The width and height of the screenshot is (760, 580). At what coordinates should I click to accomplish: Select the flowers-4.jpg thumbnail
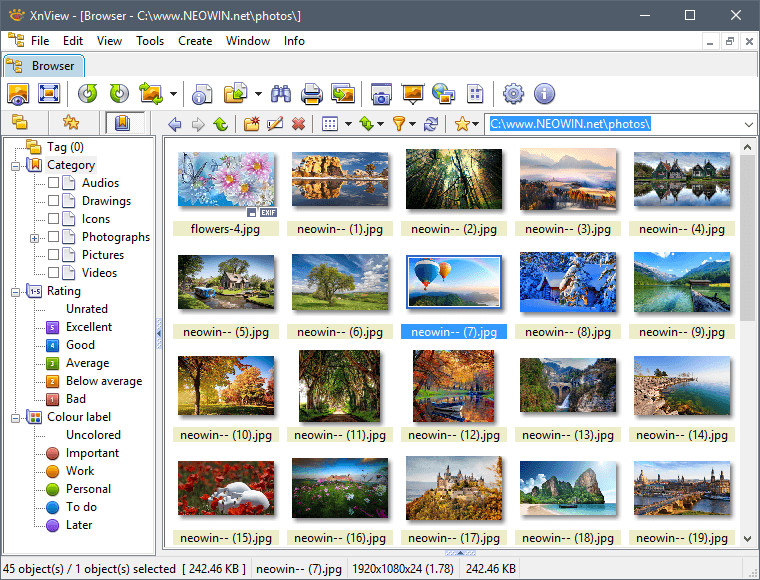pyautogui.click(x=225, y=179)
